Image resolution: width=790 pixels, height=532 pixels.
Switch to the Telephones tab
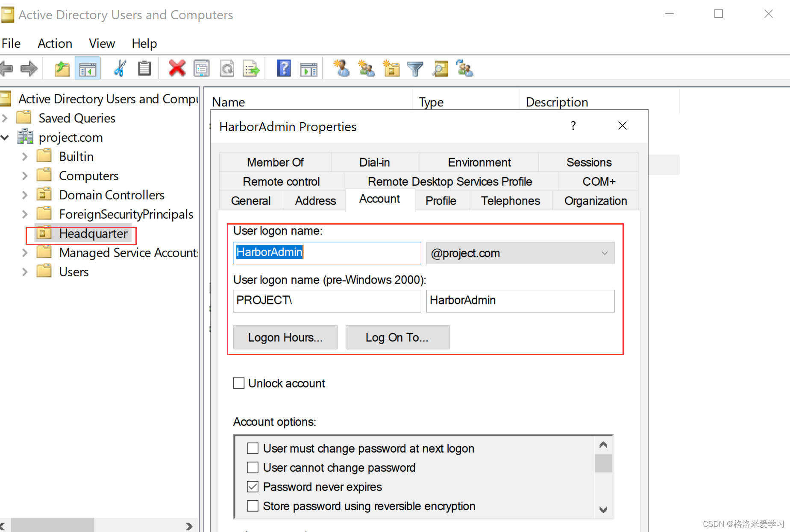pos(511,201)
